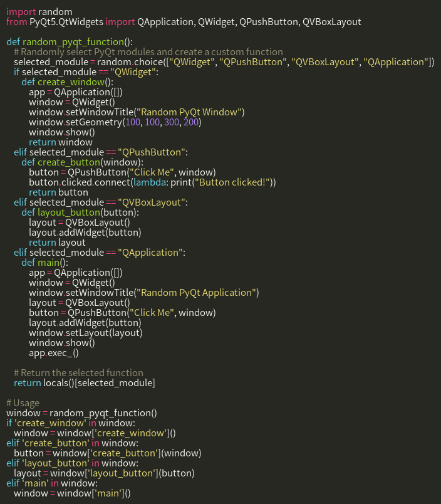Click the 'import random' line
The image size is (441, 504).
click(39, 12)
